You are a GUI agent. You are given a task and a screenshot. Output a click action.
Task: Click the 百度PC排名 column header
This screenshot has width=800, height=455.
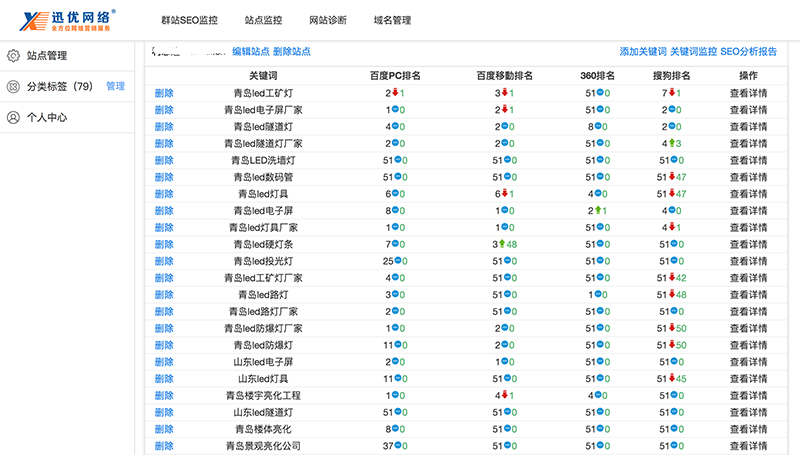395,76
